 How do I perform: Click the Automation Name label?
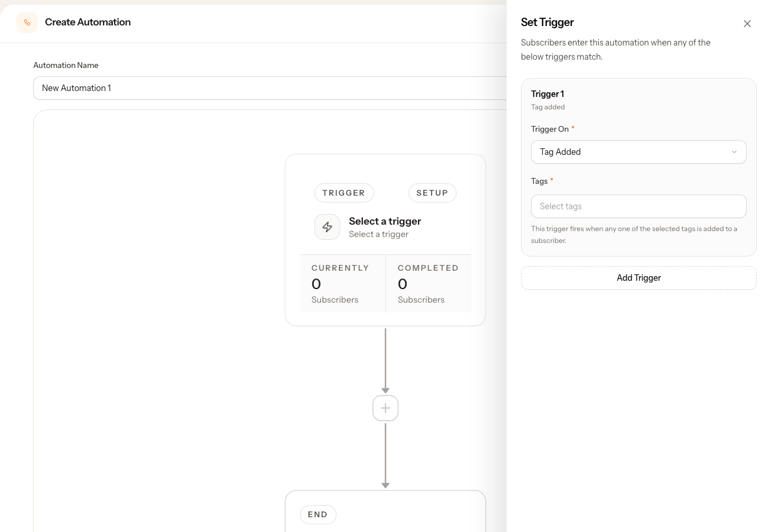tap(66, 65)
